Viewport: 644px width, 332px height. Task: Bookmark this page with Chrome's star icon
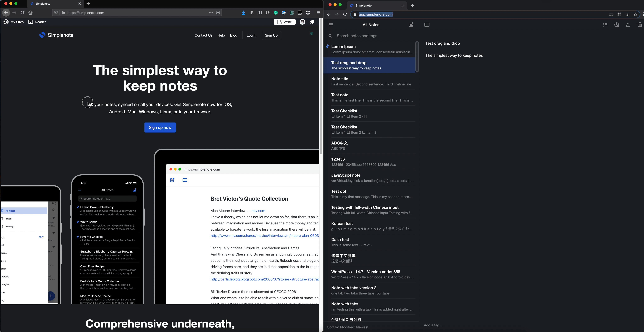pos(636,14)
